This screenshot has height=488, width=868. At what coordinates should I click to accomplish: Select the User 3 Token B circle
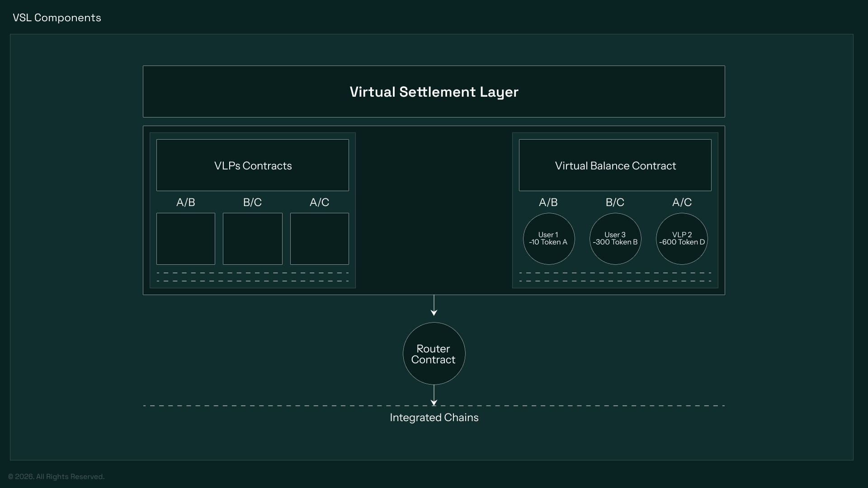pyautogui.click(x=615, y=239)
